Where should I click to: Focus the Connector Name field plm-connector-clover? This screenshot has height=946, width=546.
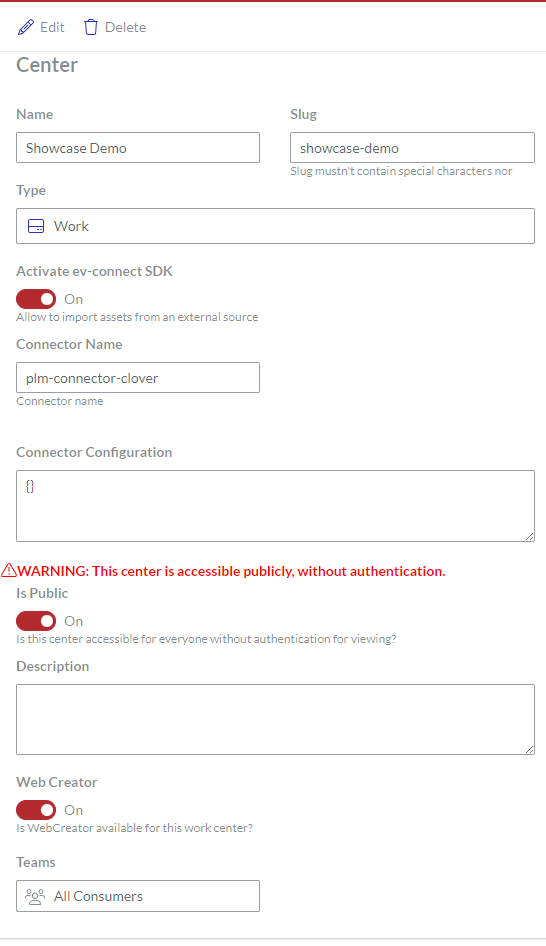[138, 378]
